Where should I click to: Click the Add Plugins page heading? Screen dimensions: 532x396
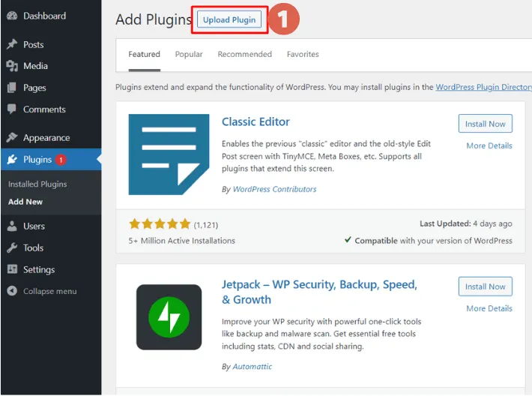(154, 19)
